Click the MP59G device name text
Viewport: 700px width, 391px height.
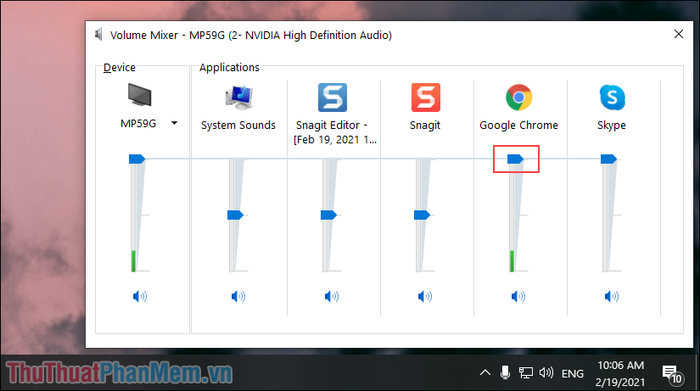coord(138,124)
